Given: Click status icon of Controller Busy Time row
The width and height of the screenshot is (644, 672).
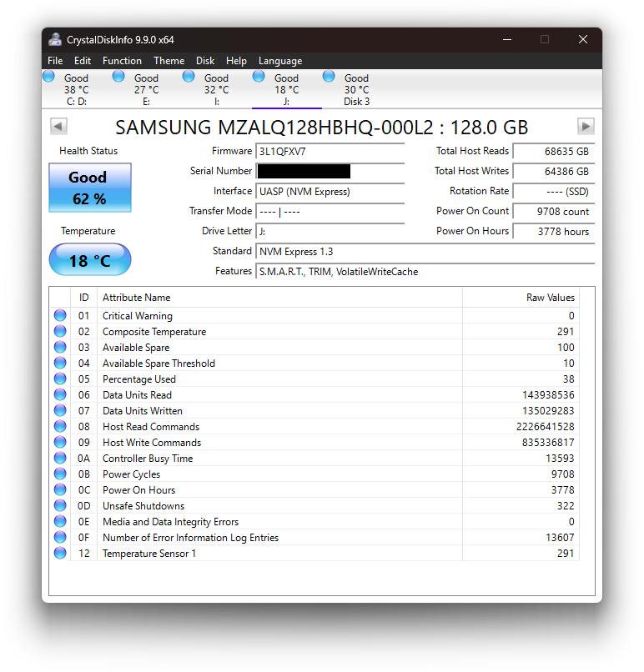Looking at the screenshot, I should [x=60, y=458].
